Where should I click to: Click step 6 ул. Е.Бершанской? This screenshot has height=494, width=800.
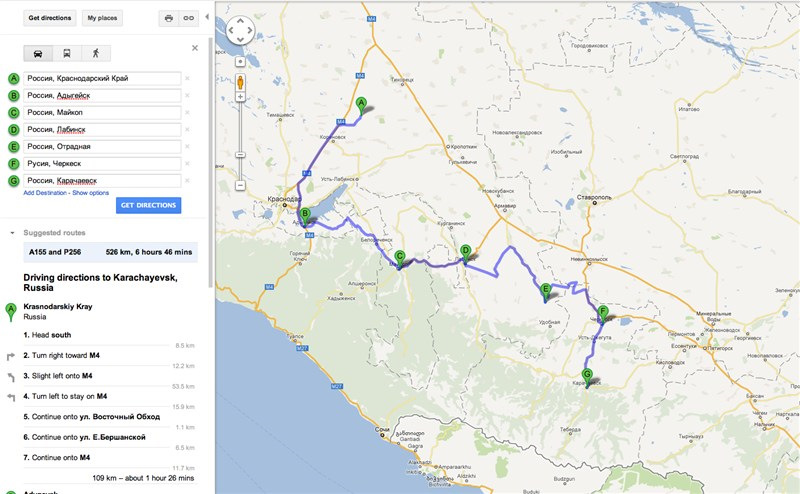(85, 437)
